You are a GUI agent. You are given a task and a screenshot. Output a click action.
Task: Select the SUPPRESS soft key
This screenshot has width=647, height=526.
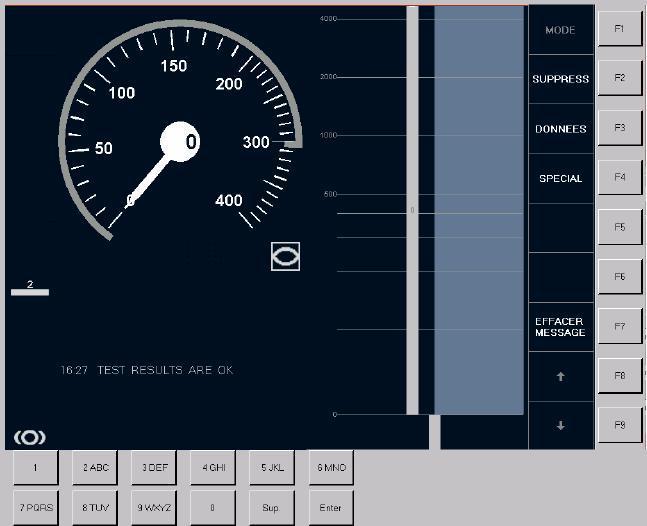560,79
